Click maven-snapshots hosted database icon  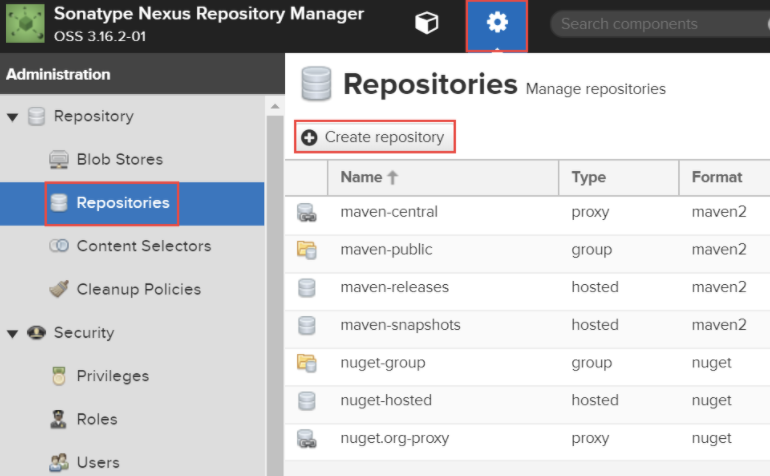click(306, 326)
